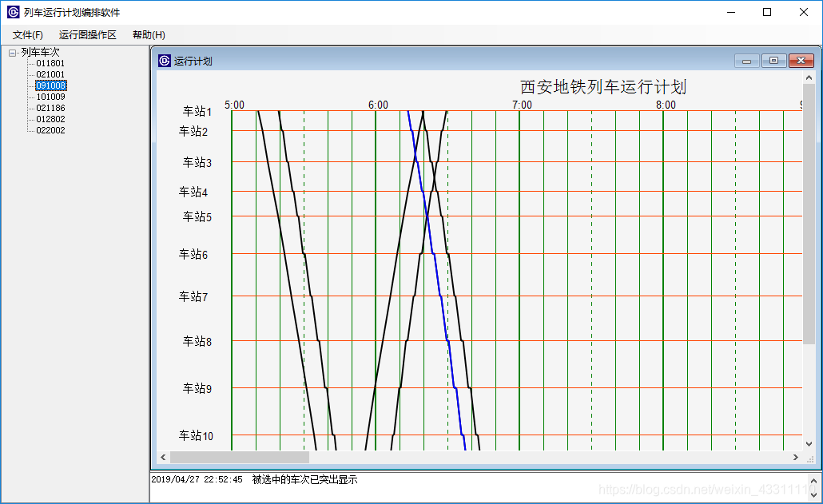
Task: Select train number 011801
Action: pyautogui.click(x=50, y=63)
